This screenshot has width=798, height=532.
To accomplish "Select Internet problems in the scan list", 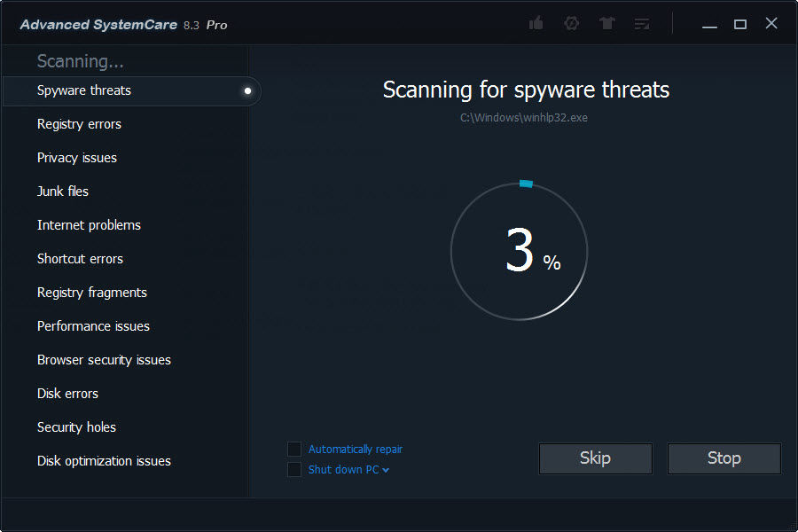I will [x=89, y=225].
